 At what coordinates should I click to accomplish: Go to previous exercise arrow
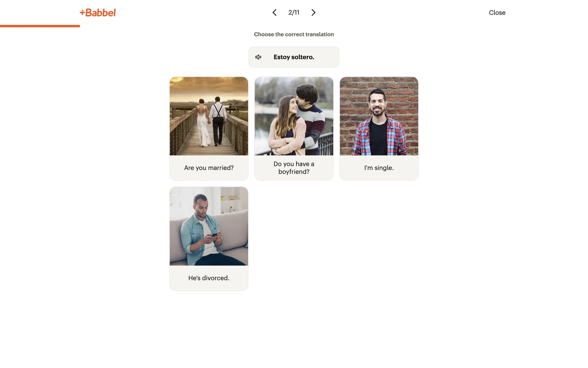pos(274,13)
